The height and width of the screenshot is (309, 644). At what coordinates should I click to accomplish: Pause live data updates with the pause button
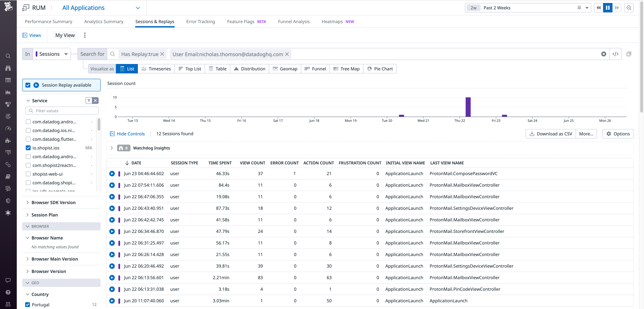pos(608,8)
